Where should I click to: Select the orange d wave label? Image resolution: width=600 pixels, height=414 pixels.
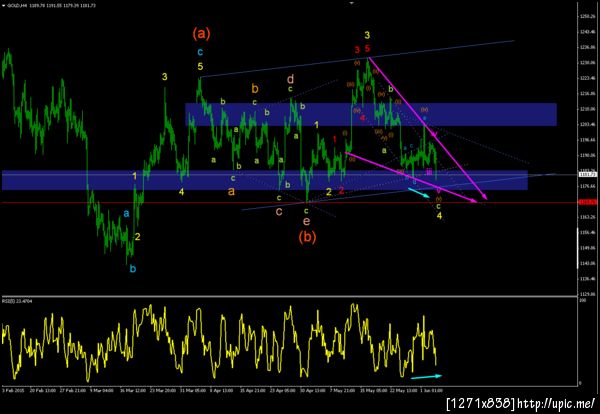290,79
